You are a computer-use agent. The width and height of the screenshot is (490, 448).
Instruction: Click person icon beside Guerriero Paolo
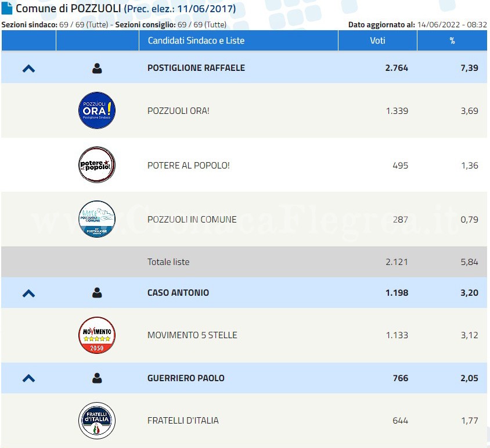tap(97, 378)
